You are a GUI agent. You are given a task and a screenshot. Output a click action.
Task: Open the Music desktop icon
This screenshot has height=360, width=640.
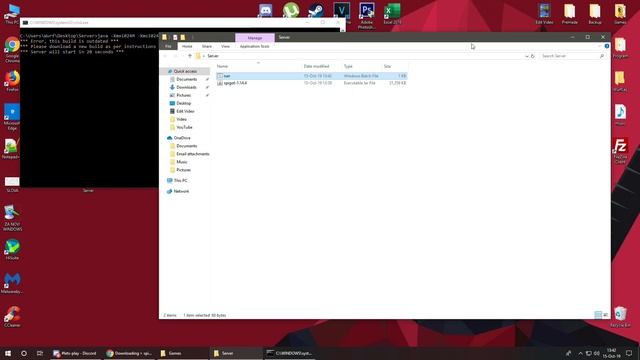(620, 115)
